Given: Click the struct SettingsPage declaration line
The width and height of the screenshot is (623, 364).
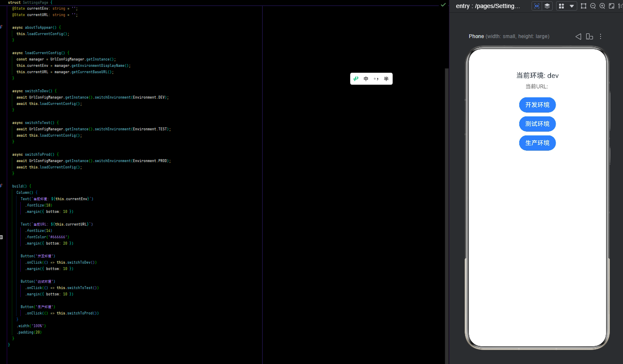Looking at the screenshot, I should point(30,3).
